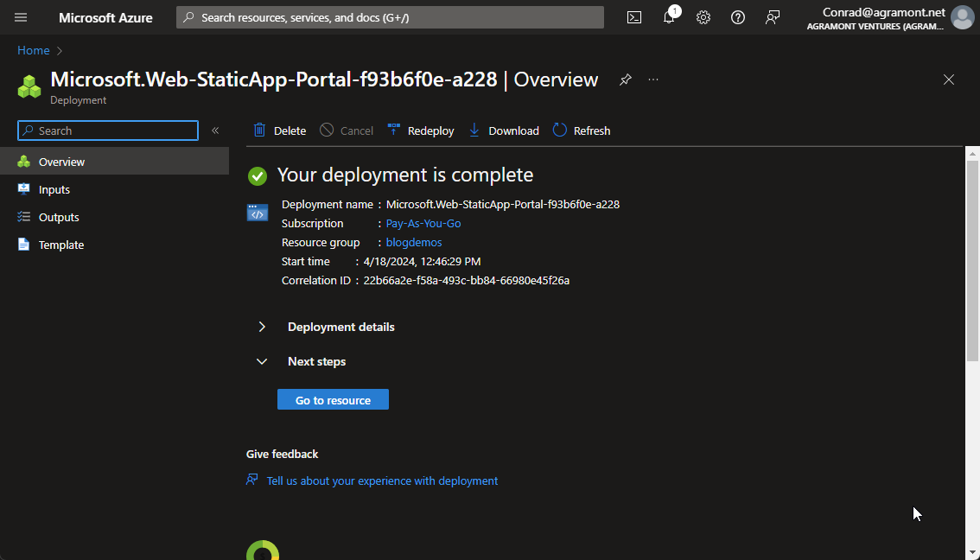
Task: Select Template in the side menu
Action: tap(114, 245)
